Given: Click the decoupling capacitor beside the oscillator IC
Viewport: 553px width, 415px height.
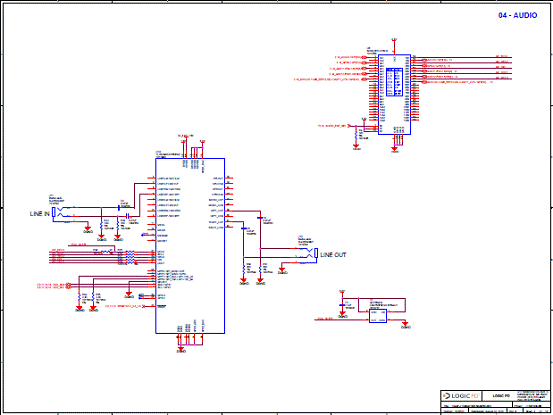Looking at the screenshot, I should pyautogui.click(x=342, y=305).
